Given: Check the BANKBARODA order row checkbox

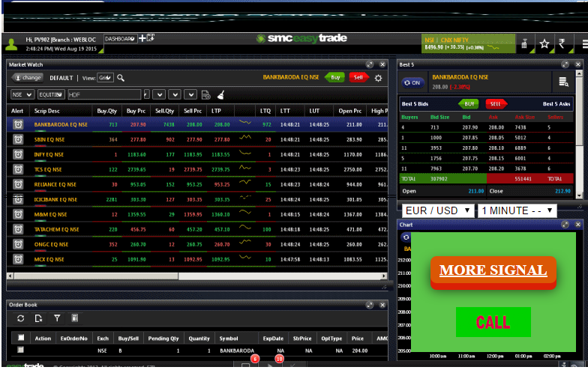Looking at the screenshot, I should [x=21, y=350].
